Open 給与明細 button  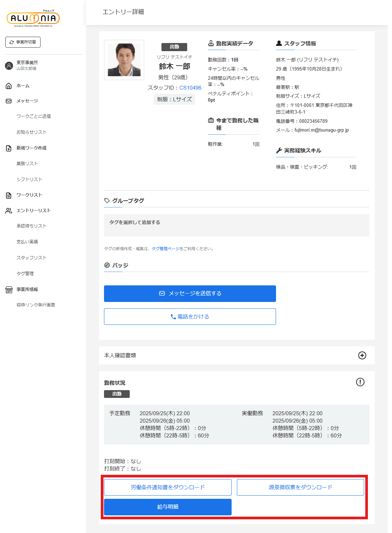tap(168, 507)
